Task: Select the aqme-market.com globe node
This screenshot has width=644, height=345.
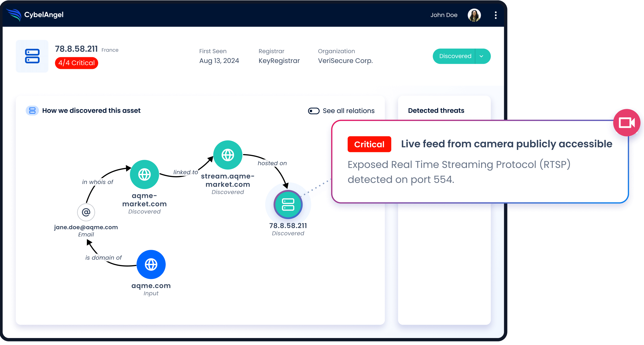Action: 144,174
